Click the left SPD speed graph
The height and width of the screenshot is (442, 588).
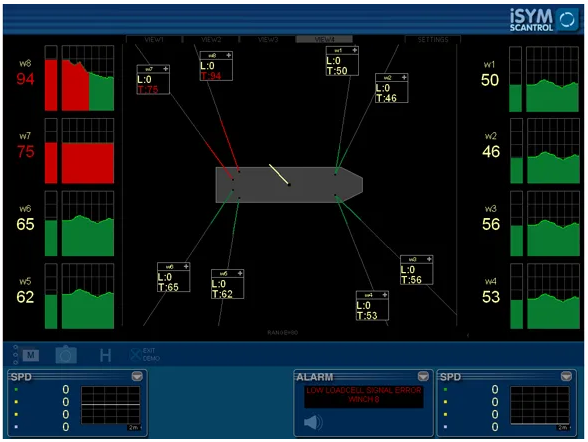[111, 405]
